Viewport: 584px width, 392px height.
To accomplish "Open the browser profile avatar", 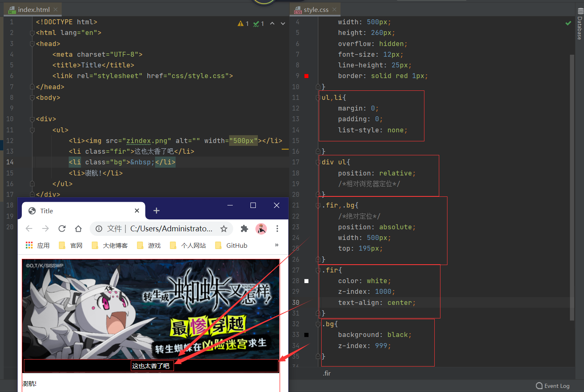I will click(261, 229).
